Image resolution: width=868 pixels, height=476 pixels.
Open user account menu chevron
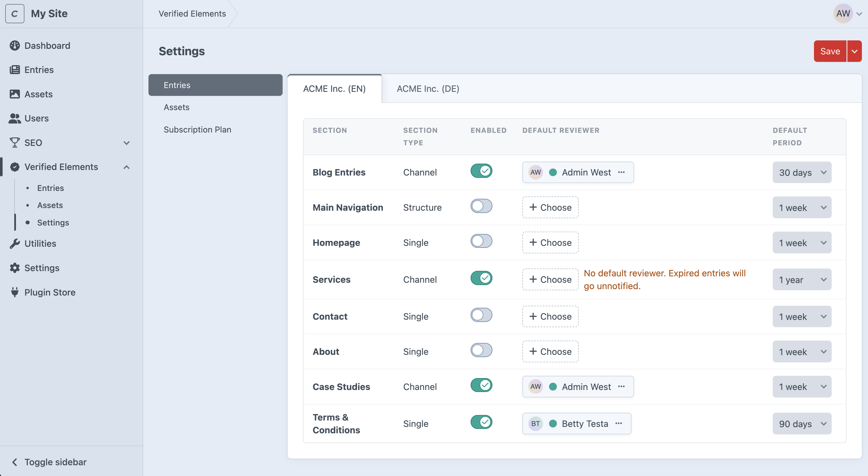(859, 14)
